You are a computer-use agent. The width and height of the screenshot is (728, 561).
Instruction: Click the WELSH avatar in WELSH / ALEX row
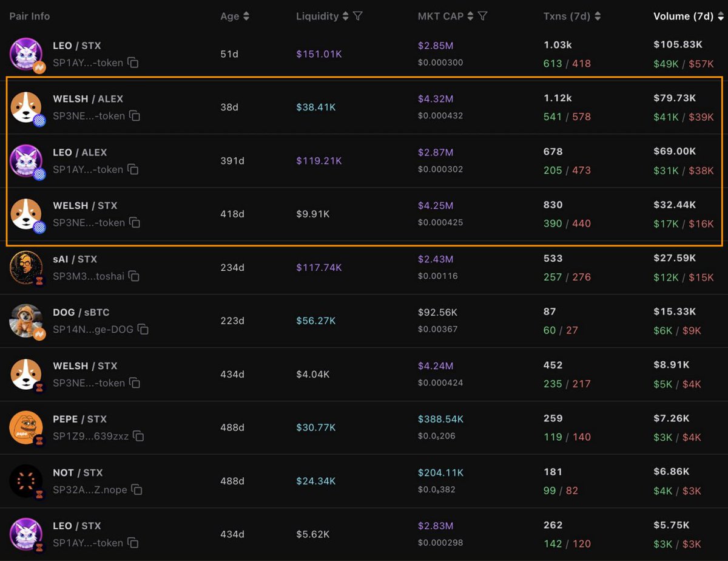[26, 107]
